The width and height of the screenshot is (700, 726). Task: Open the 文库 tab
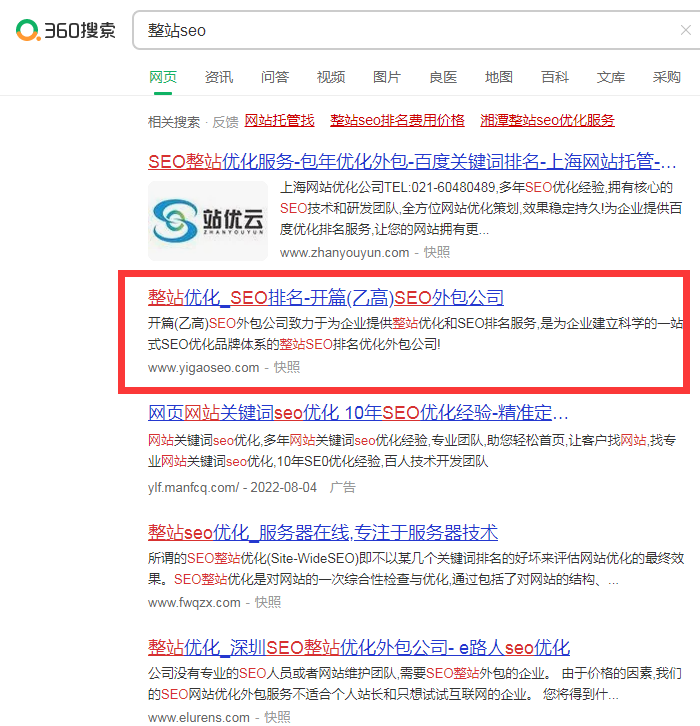(611, 77)
